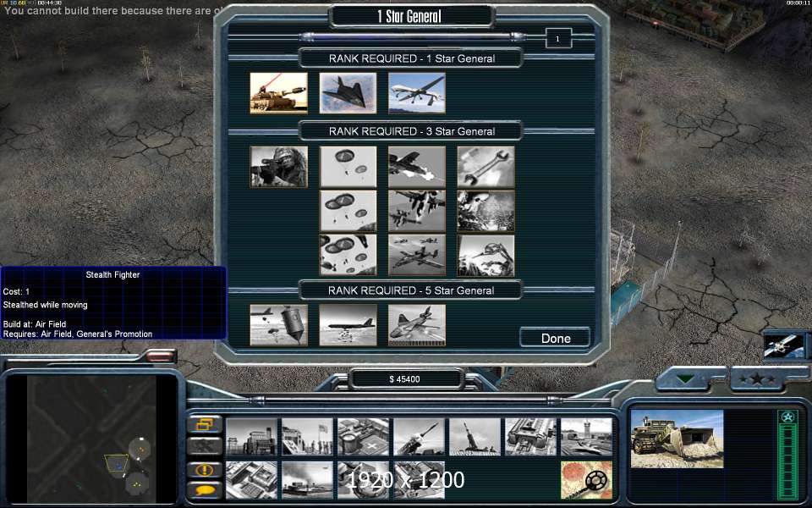
Task: Click 'RANK REQUIRED - 1 Star General' heading
Action: tap(412, 58)
